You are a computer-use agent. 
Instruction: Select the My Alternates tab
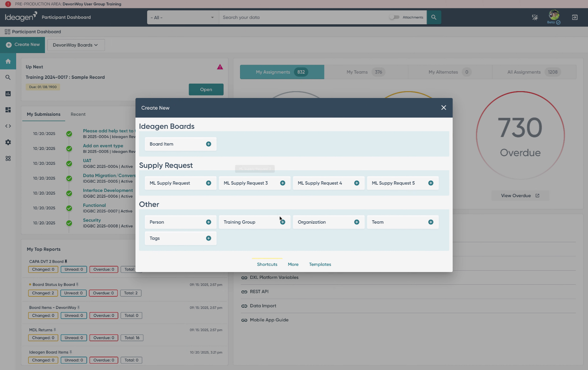[x=450, y=72]
